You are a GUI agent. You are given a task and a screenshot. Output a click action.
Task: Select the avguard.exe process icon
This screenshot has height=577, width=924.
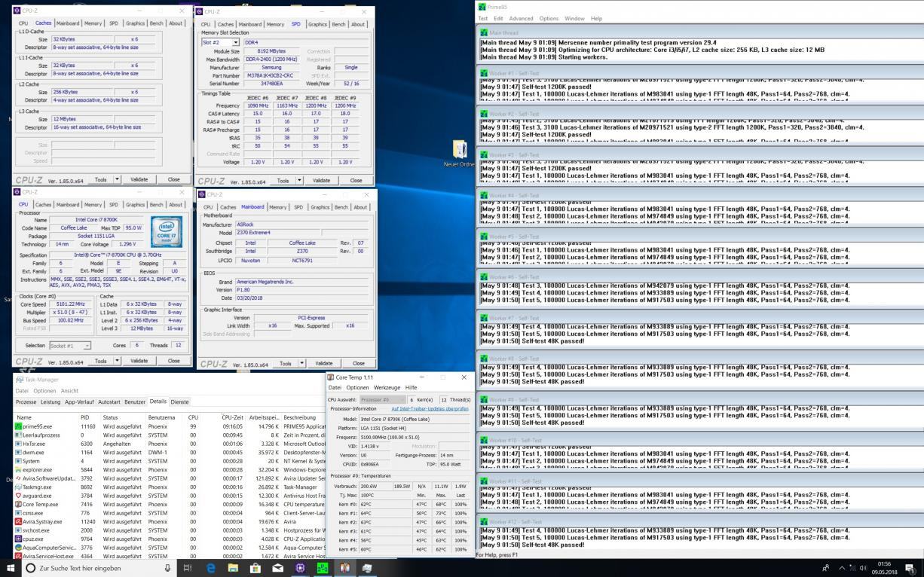click(18, 496)
